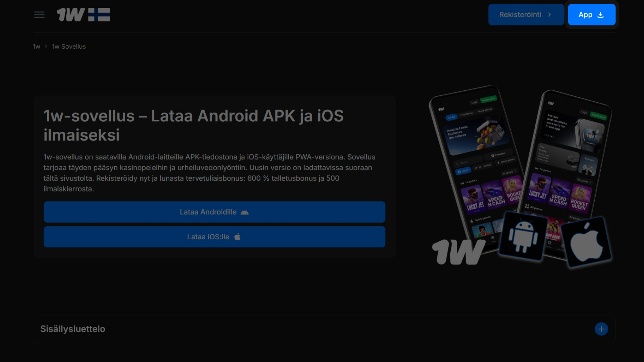Click the large Android robot tile
This screenshot has width=644, height=362.
click(x=523, y=236)
